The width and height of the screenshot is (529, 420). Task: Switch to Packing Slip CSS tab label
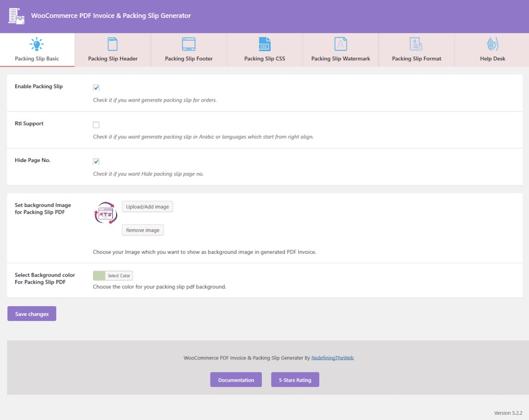pos(264,59)
